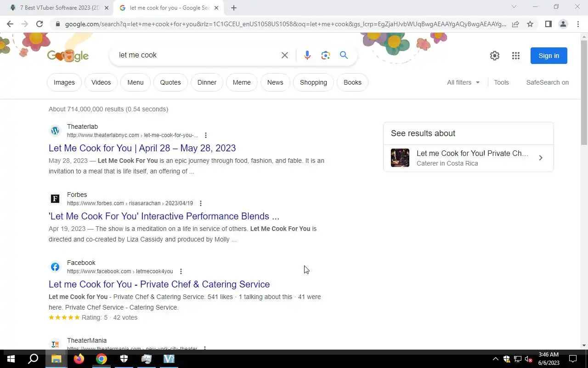Start voice search microphone
Viewport: 588px width, 368px height.
point(307,55)
